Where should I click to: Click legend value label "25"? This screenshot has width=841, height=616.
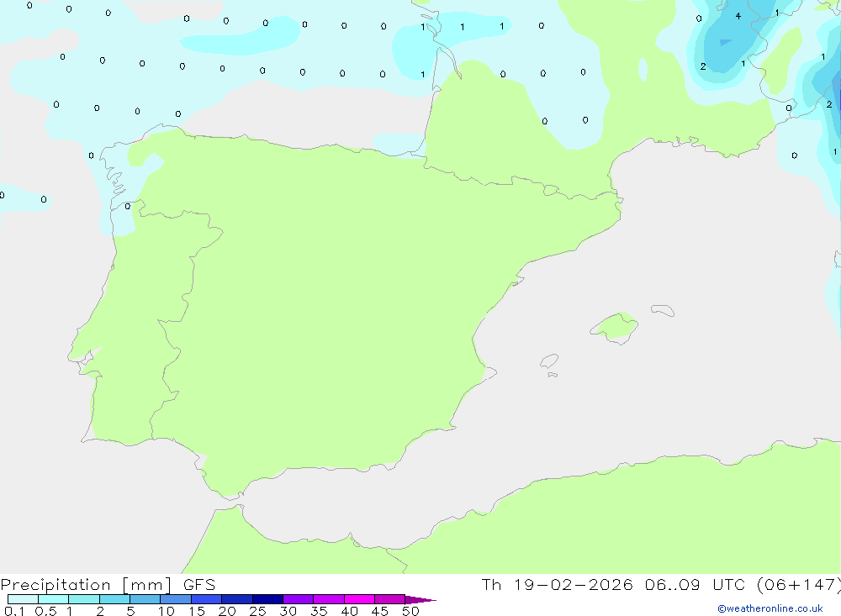tap(258, 611)
